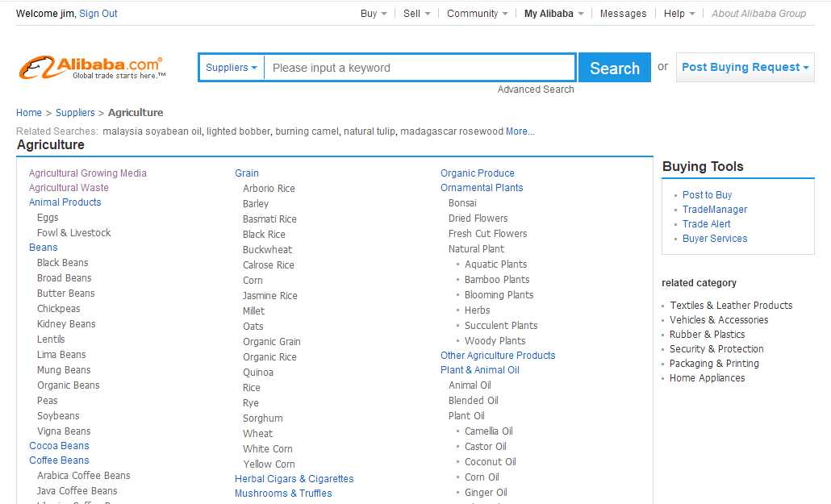Open Rubber & Plastics related category
The image size is (831, 504).
point(707,335)
